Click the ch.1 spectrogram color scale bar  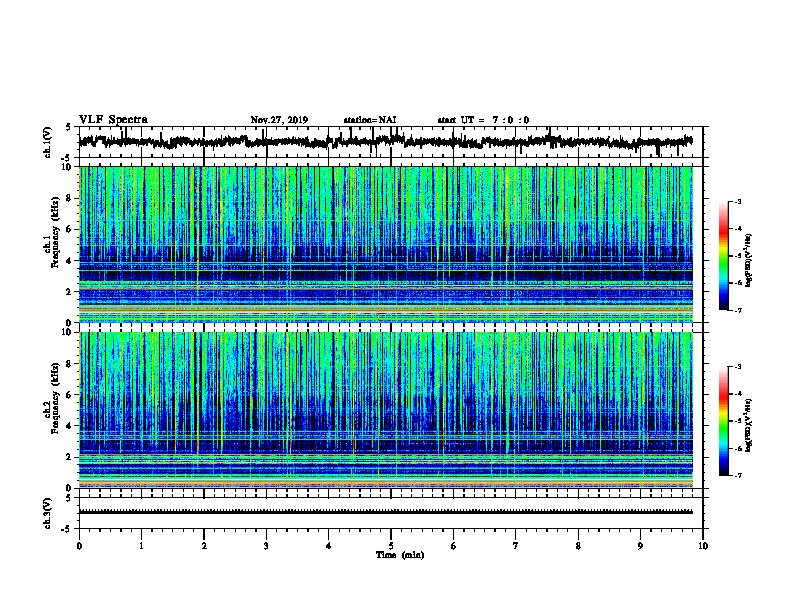pyautogui.click(x=723, y=256)
